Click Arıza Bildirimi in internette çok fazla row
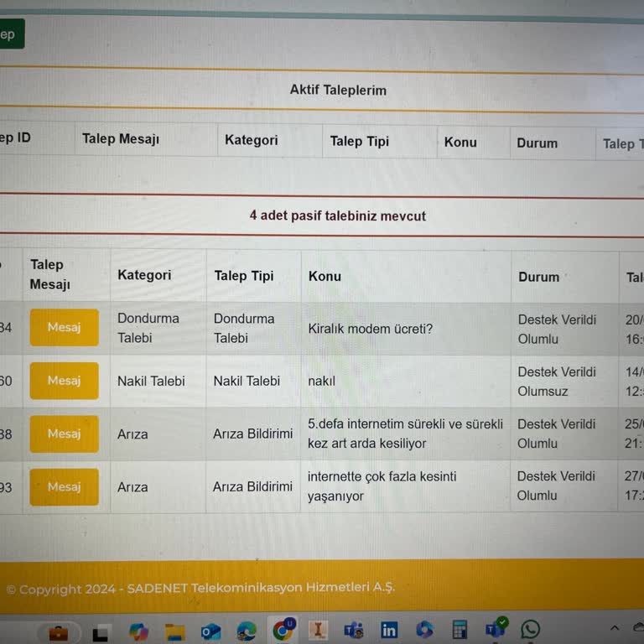Screen dimensions: 644x644 (x=252, y=486)
